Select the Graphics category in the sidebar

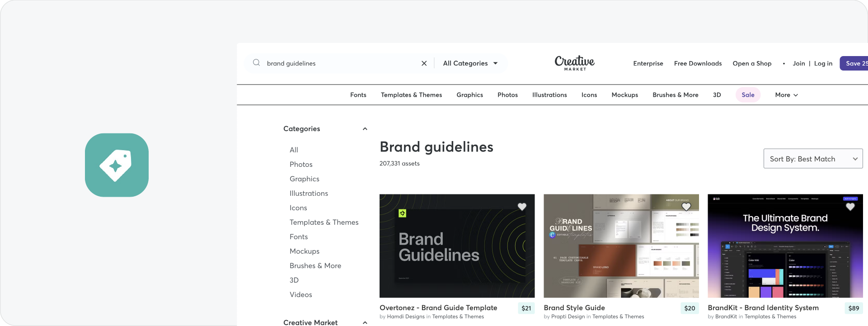coord(304,179)
